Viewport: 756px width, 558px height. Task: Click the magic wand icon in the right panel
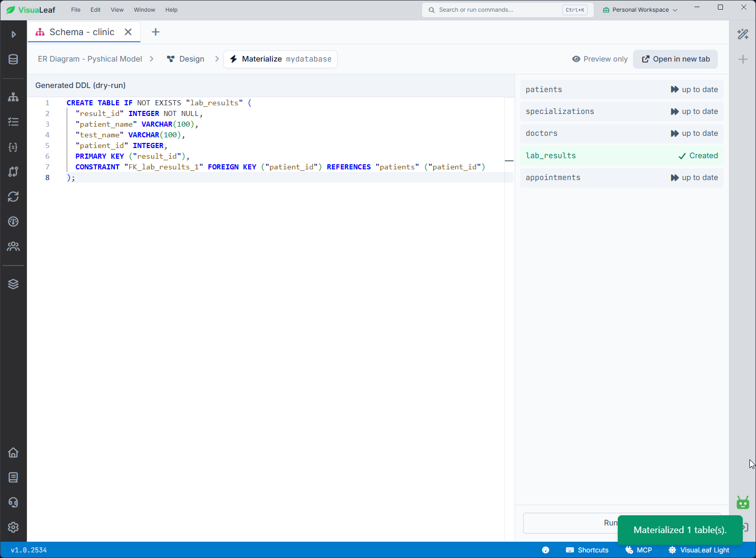pos(743,34)
